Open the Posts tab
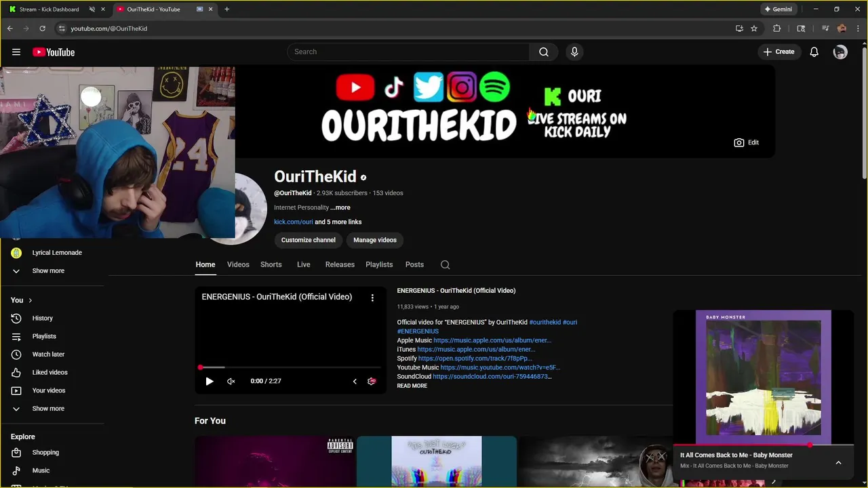Image resolution: width=868 pixels, height=488 pixels. pos(414,264)
